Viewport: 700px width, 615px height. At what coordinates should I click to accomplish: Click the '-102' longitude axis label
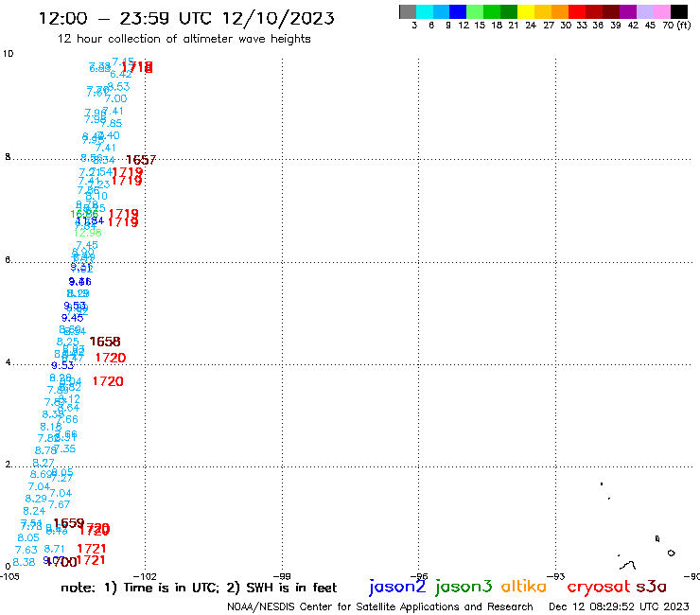pos(145,576)
